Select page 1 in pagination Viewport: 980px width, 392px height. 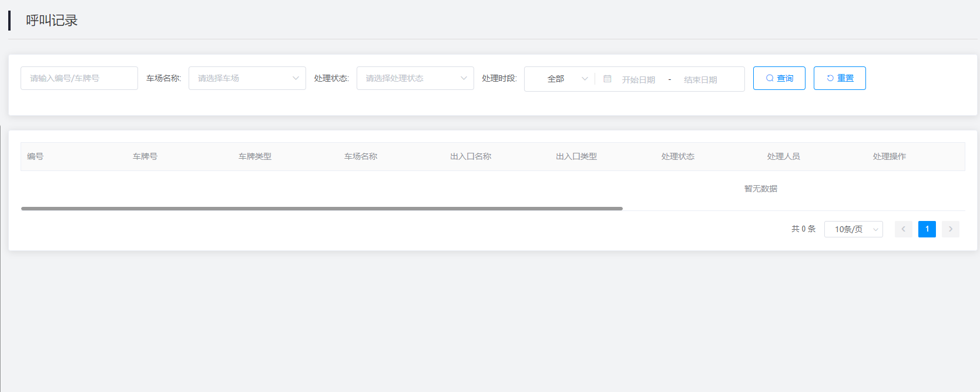tap(927, 229)
